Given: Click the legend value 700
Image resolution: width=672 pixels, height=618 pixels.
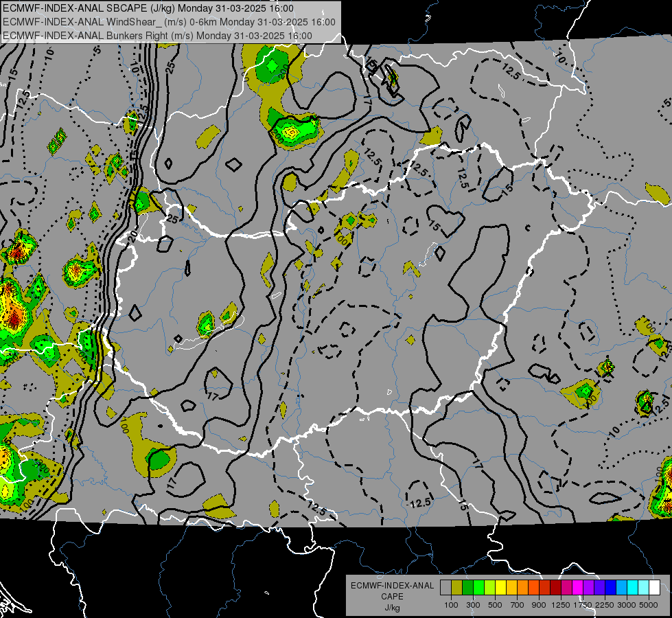Looking at the screenshot, I should tap(517, 605).
